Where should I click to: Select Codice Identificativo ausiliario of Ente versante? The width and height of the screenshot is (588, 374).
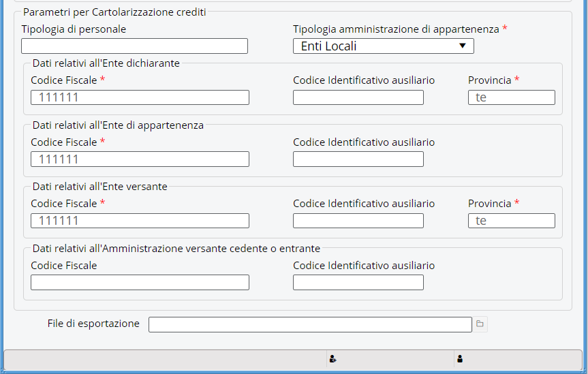pyautogui.click(x=358, y=221)
